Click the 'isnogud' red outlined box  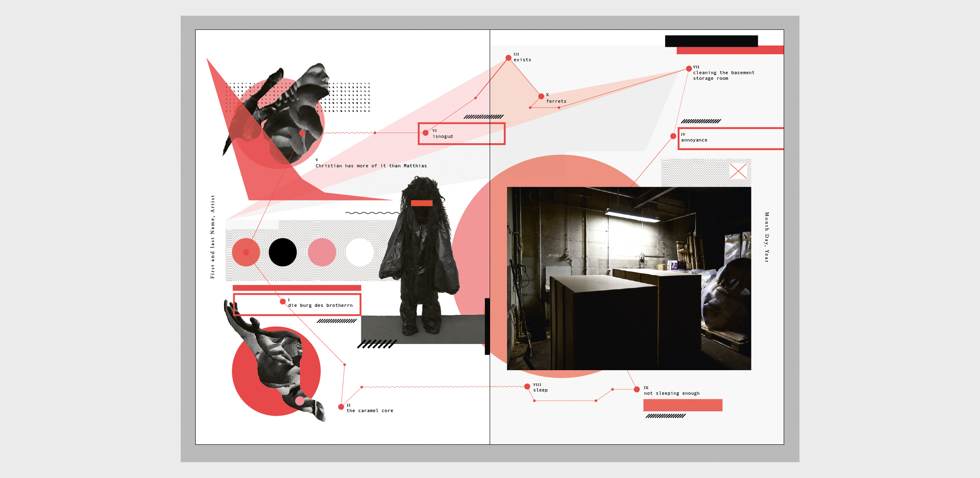click(461, 133)
